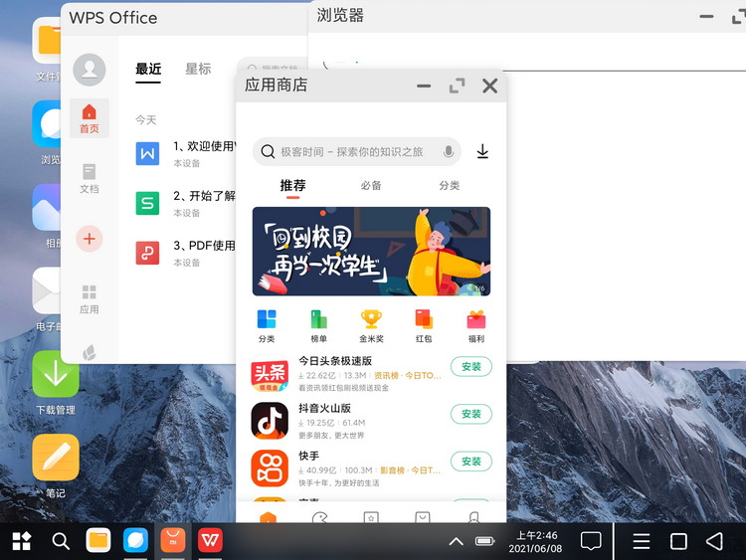Open 抖音火山版 app icon
Screen dimensions: 746x560
pyautogui.click(x=270, y=421)
